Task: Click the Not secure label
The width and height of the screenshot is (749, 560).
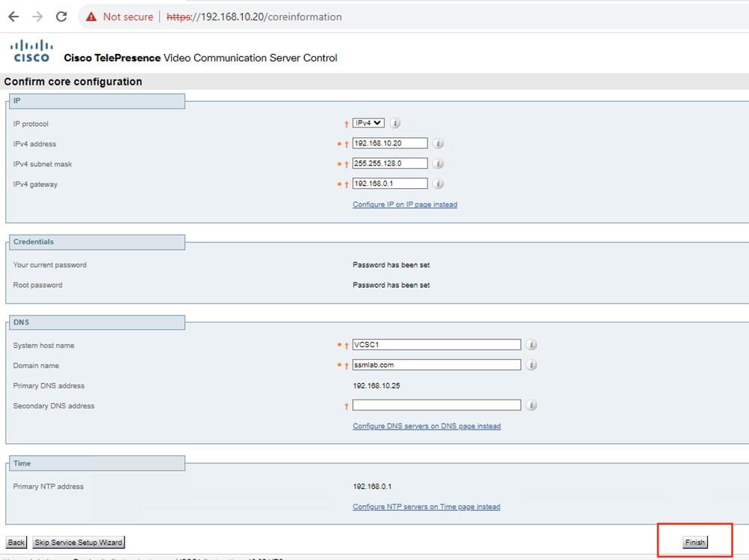Action: (128, 16)
